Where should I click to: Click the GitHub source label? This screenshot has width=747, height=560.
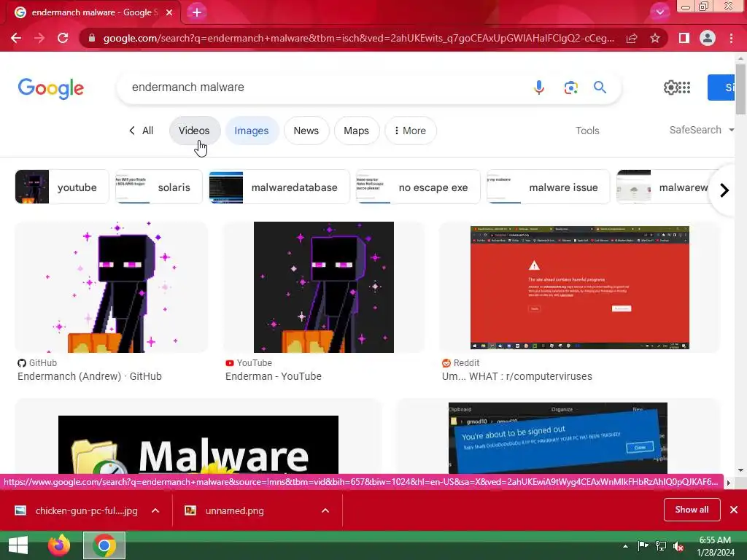click(x=37, y=363)
